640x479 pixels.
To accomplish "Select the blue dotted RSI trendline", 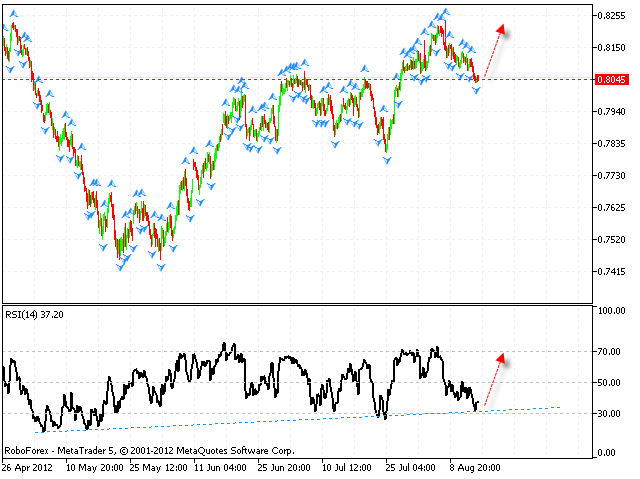I will 300,418.
